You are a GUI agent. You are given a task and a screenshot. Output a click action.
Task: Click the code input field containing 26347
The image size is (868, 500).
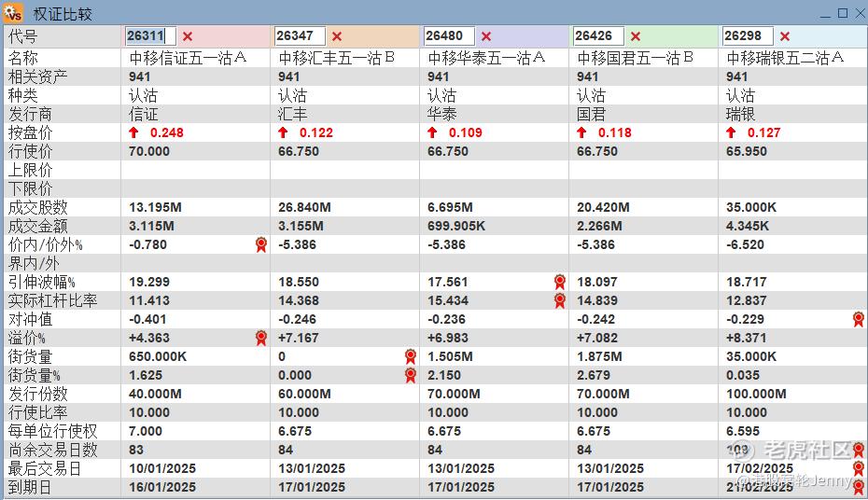[300, 36]
